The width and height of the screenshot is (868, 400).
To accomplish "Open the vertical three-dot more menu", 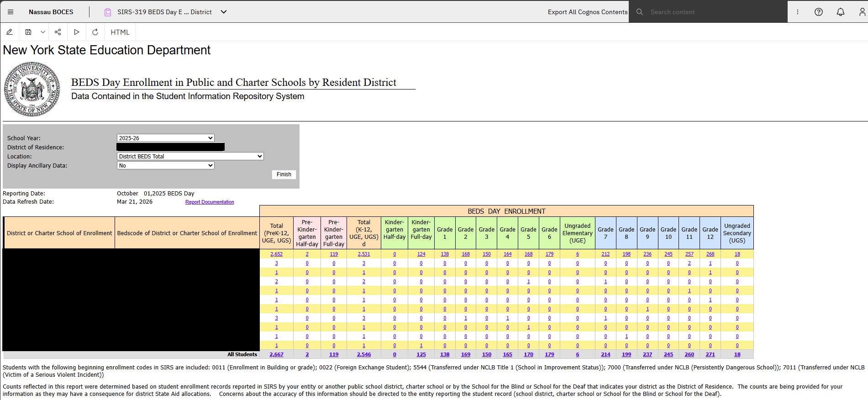I will pyautogui.click(x=798, y=12).
